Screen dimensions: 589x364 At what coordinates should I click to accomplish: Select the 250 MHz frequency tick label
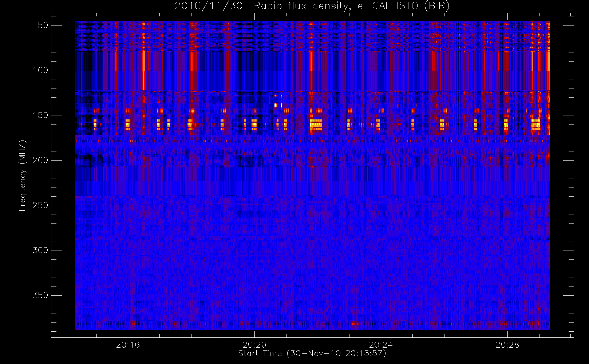[x=40, y=205]
